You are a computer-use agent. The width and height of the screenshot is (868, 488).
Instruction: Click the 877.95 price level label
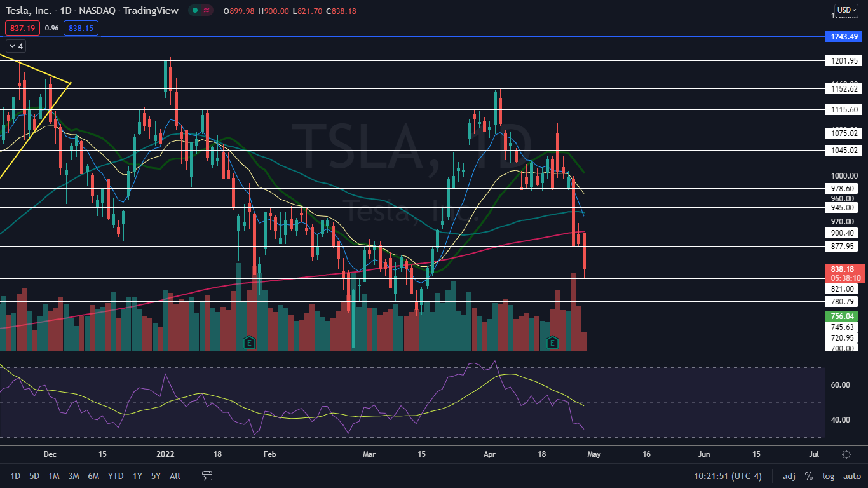[x=843, y=247]
